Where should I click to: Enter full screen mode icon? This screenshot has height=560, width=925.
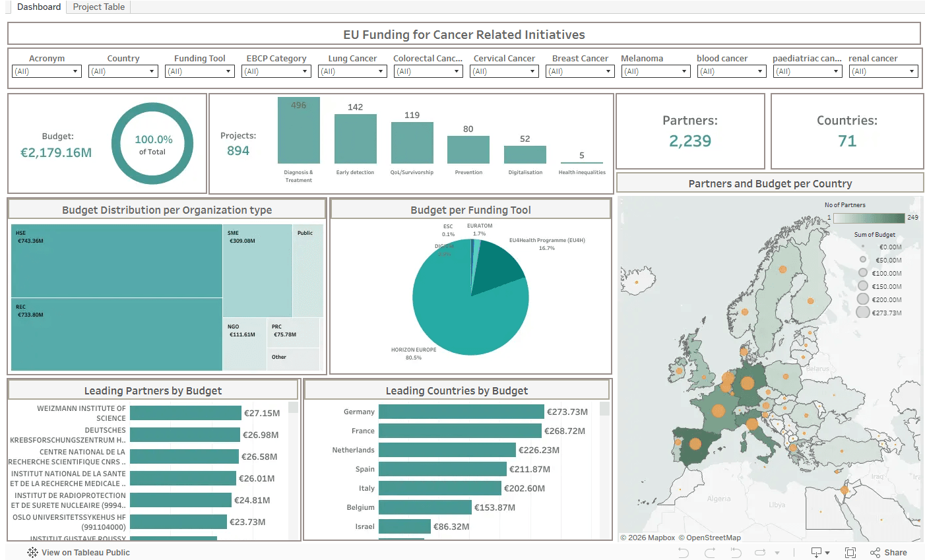click(850, 553)
